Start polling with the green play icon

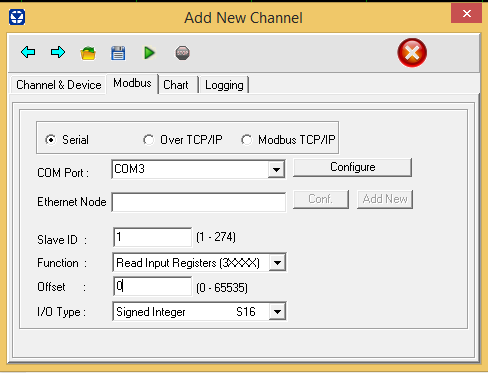coord(149,53)
